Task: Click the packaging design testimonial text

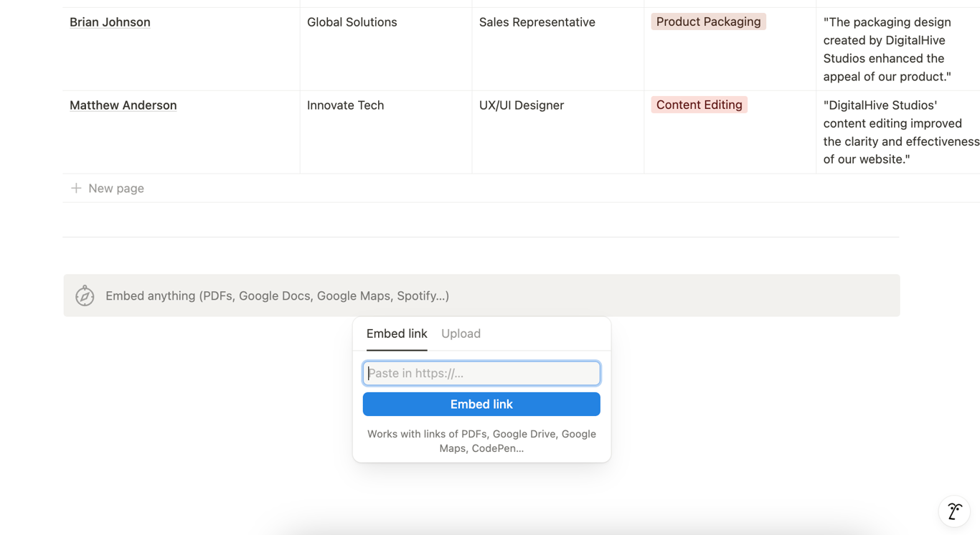Action: tap(887, 49)
